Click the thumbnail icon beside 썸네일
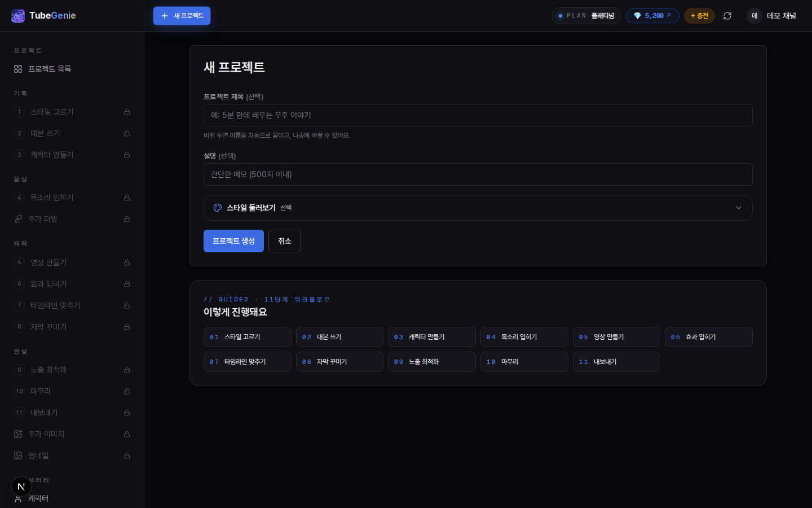This screenshot has height=508, width=812. click(18, 456)
